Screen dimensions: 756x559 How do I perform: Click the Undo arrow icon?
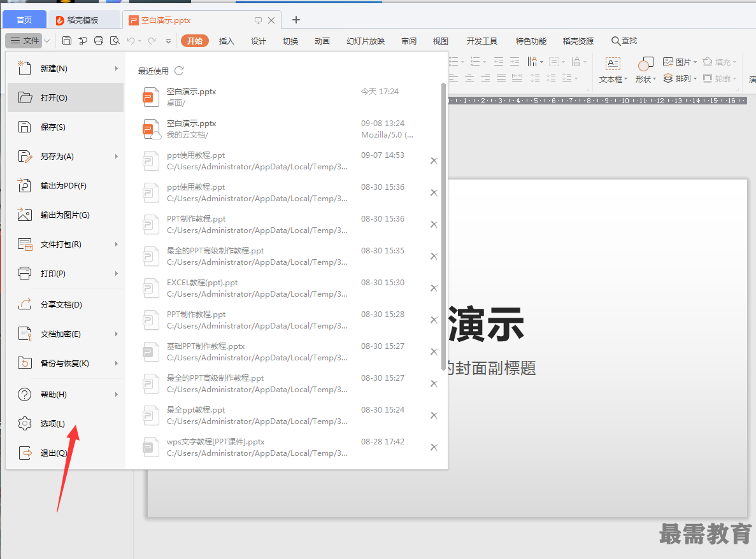131,41
